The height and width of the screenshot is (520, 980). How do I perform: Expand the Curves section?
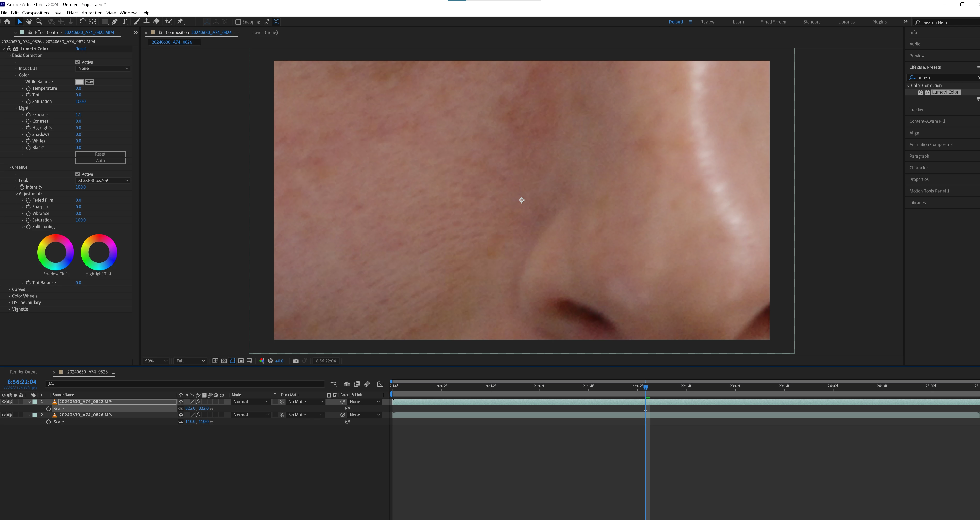(9, 289)
